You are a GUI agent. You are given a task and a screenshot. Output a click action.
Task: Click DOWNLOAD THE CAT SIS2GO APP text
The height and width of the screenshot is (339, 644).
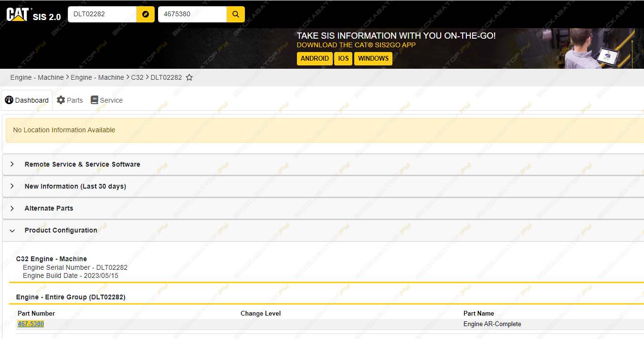(356, 45)
